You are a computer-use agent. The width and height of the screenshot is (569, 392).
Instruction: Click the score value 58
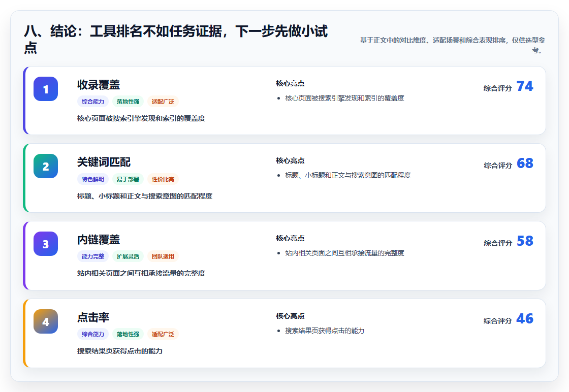(525, 241)
